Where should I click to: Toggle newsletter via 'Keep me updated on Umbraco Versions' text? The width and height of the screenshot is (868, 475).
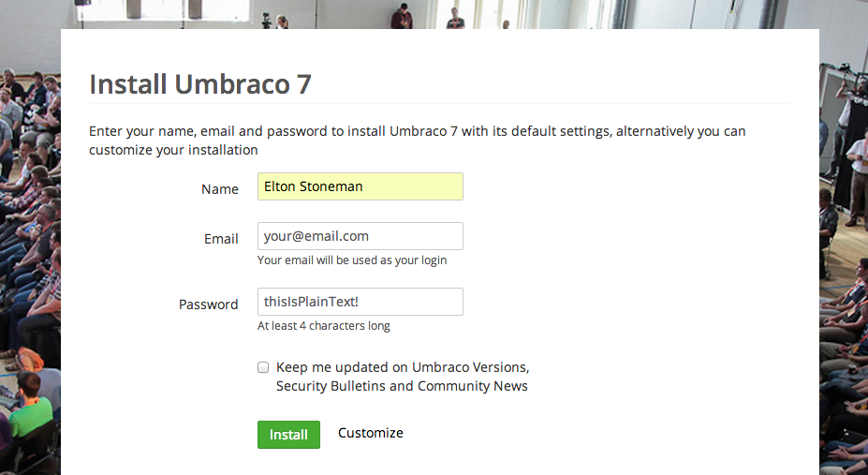403,367
